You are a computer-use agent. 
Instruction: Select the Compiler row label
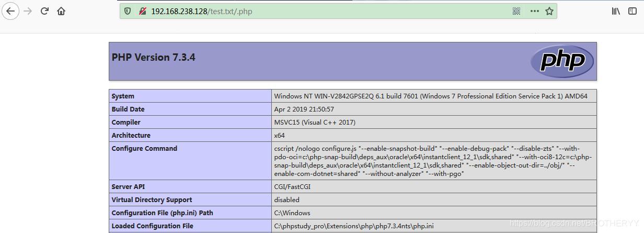click(126, 123)
